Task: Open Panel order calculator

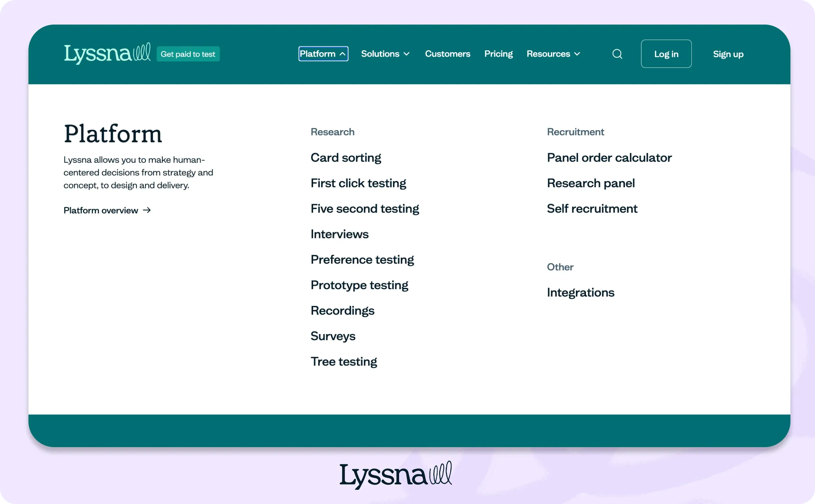Action: [x=609, y=158]
